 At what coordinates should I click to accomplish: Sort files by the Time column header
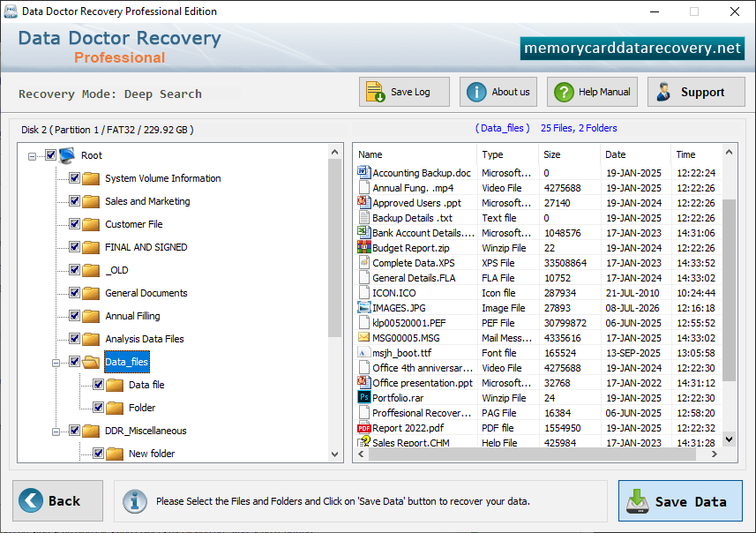[696, 154]
